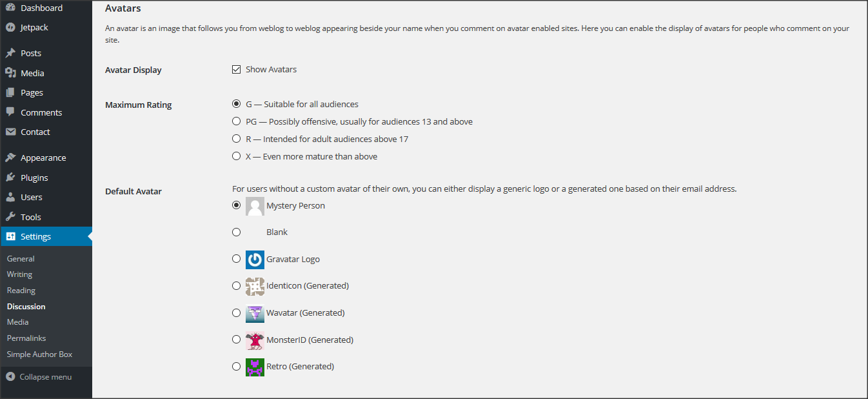Open the Jetpack menu icon
The height and width of the screenshot is (399, 868).
click(x=10, y=28)
